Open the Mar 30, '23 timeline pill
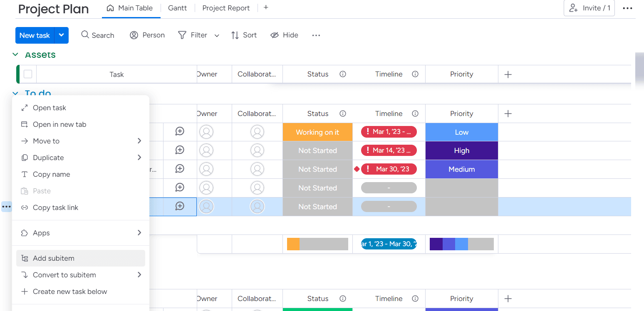 [389, 169]
